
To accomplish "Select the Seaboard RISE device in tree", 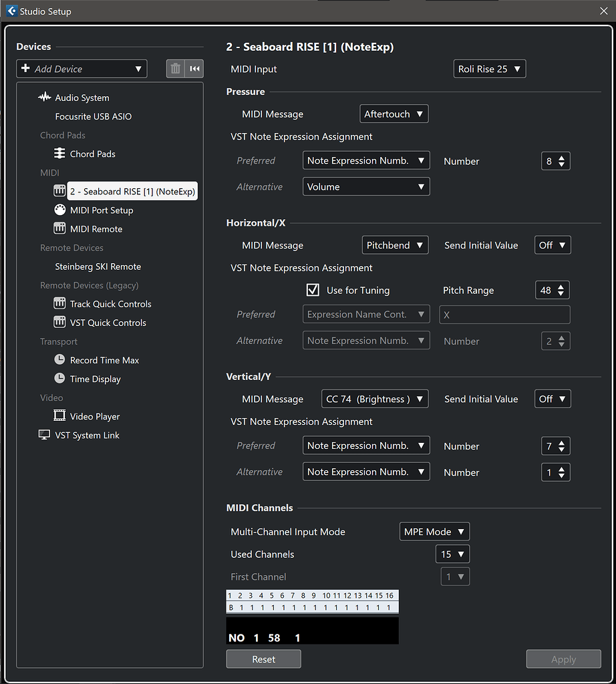I will [132, 191].
